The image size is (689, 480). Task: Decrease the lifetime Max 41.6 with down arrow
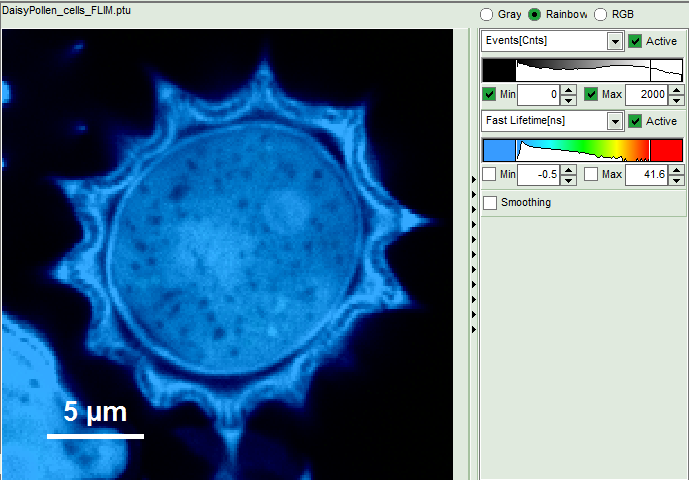coord(675,180)
